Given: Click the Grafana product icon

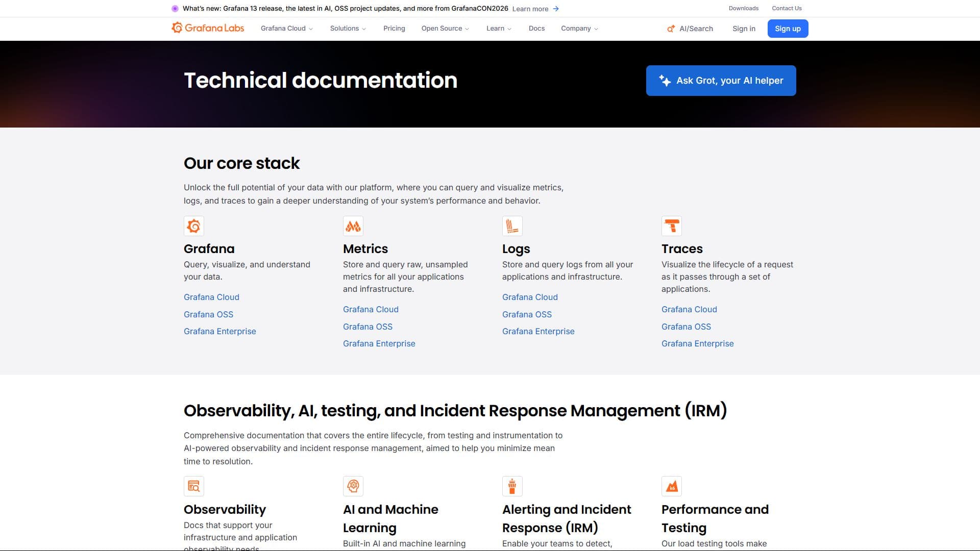Looking at the screenshot, I should tap(194, 226).
